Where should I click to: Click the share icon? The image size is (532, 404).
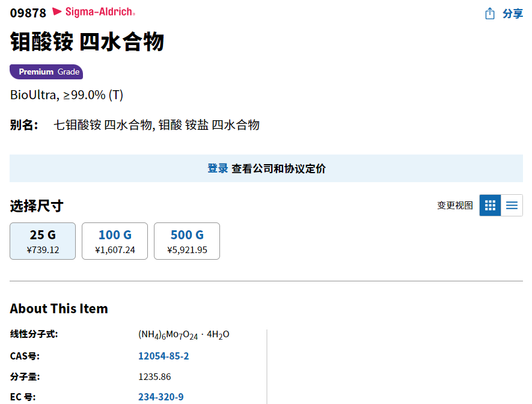coord(490,13)
